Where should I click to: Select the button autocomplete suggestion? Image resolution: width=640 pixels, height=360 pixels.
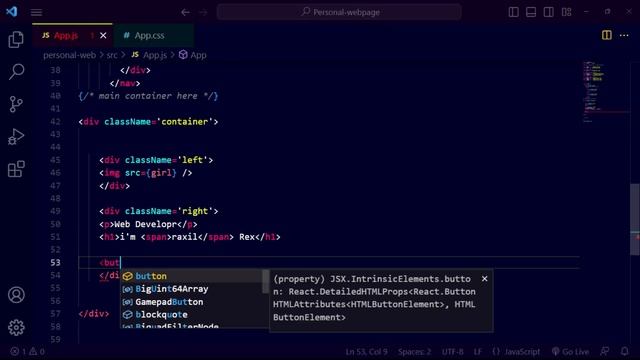[x=192, y=276]
